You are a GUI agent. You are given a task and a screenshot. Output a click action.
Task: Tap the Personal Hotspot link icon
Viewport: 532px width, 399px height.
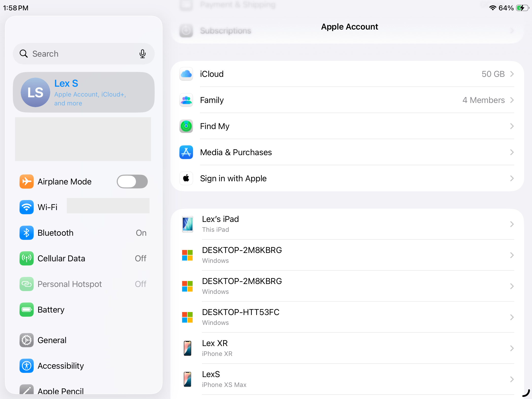pos(27,284)
